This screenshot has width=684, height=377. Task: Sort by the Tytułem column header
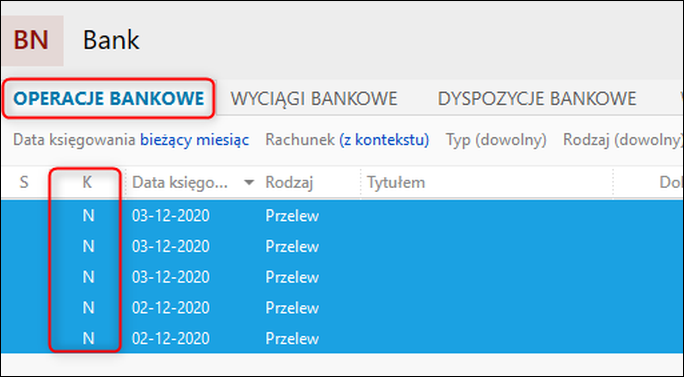396,182
